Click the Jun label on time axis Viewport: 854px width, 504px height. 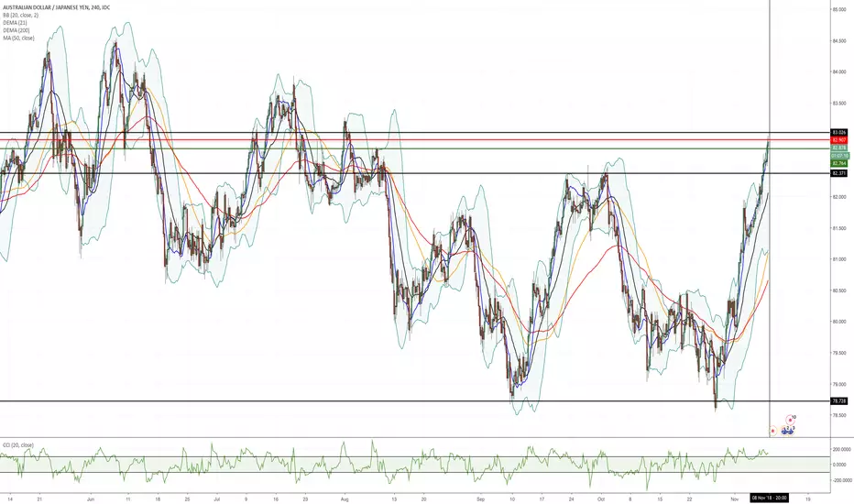point(91,499)
